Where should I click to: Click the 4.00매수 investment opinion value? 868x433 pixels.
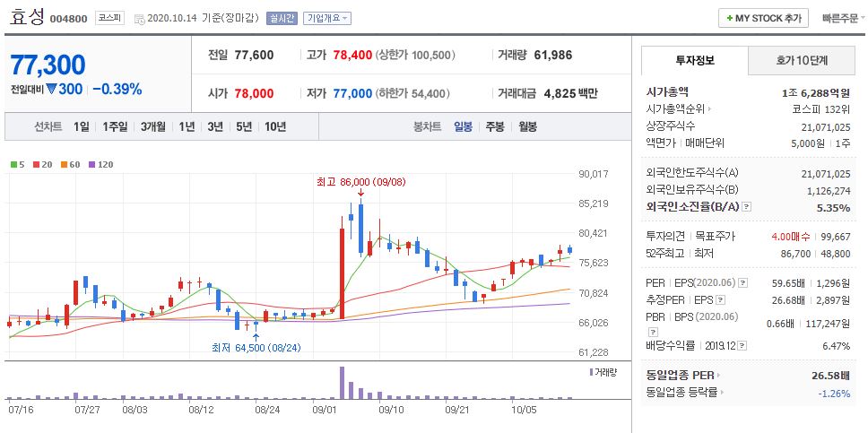pos(791,237)
